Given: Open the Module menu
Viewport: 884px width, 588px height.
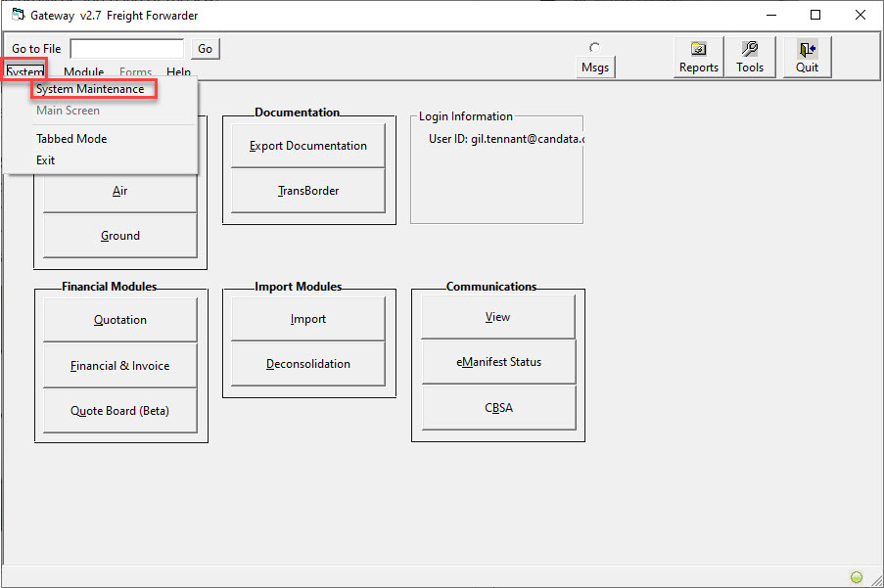Looking at the screenshot, I should click(83, 72).
